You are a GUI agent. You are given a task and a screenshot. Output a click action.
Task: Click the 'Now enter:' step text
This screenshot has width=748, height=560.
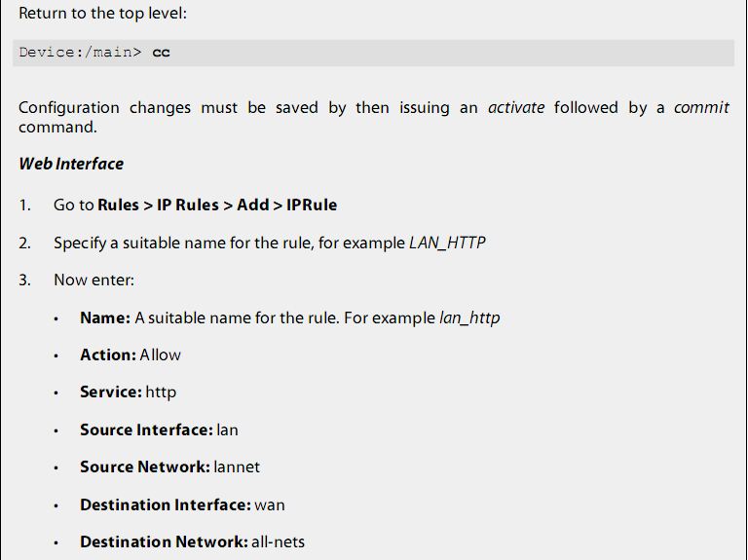[x=93, y=280]
